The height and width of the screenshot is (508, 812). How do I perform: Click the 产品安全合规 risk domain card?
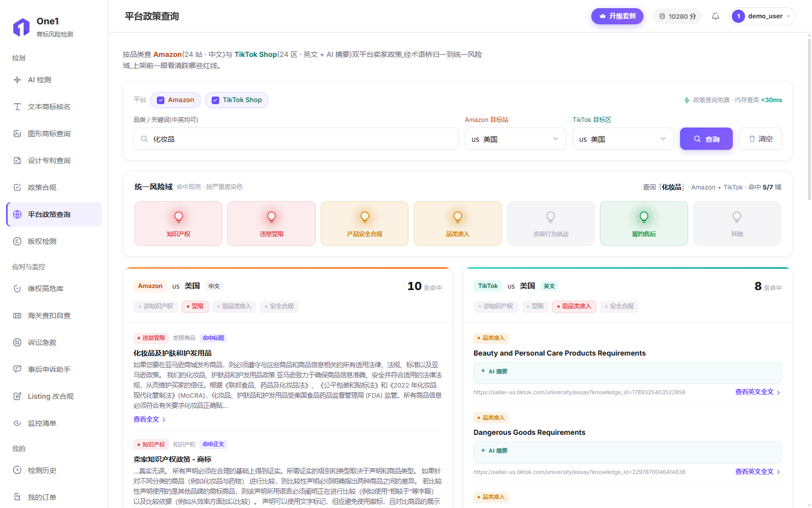tap(364, 224)
